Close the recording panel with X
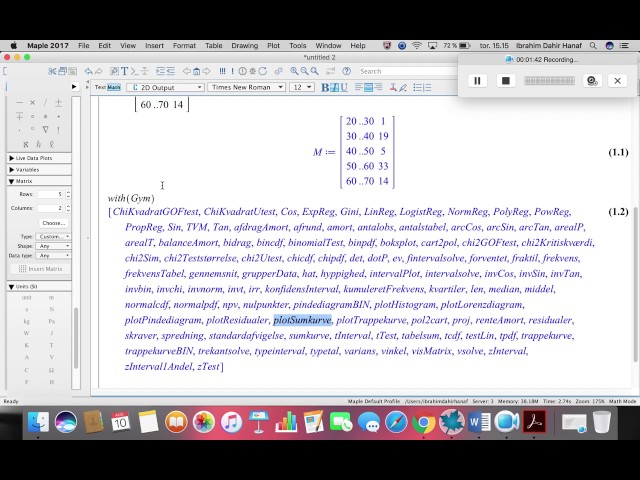The width and height of the screenshot is (640, 480). [x=618, y=81]
